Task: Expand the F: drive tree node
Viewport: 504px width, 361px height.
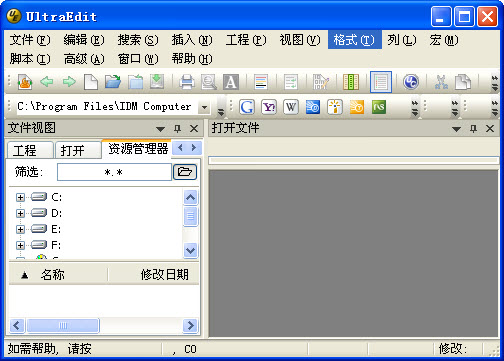Action: pos(20,245)
